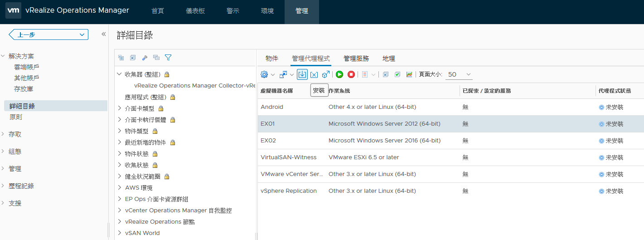This screenshot has height=240, width=644.
Task: Click the chart icon next to 頁面大小
Action: (x=409, y=74)
